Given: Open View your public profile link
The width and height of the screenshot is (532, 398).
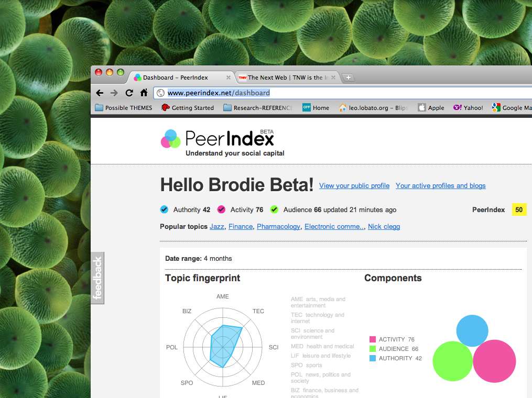Looking at the screenshot, I should click(x=354, y=186).
